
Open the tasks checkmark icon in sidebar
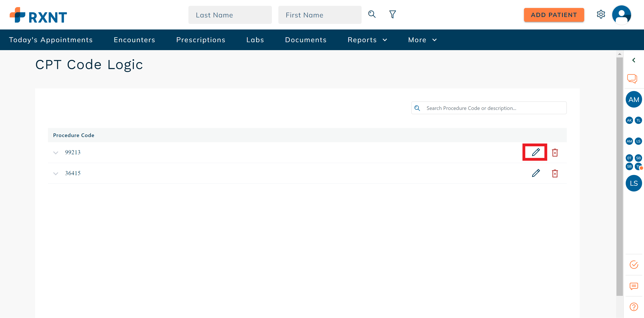click(x=633, y=264)
